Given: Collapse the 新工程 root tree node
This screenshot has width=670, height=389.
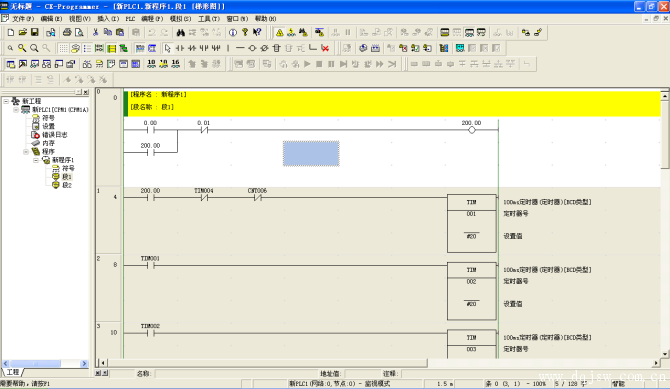Looking at the screenshot, I should [6, 101].
